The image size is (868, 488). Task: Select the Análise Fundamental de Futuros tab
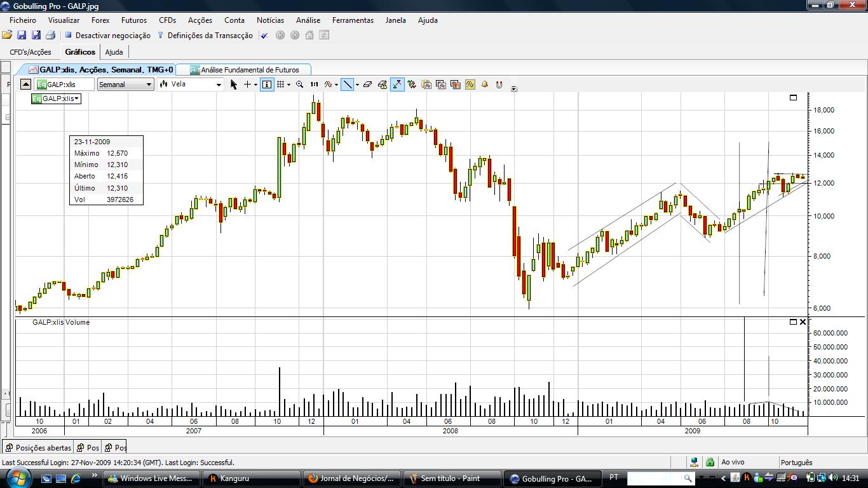(244, 70)
